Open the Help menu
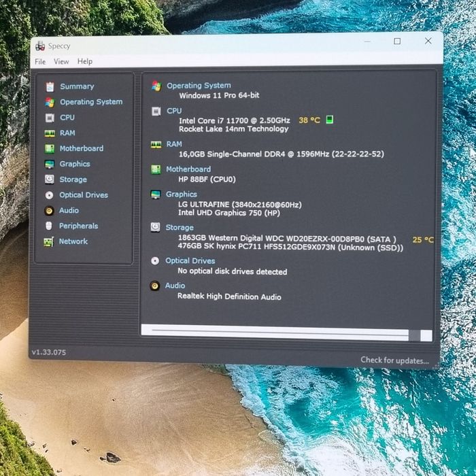476x476 pixels. [85, 61]
